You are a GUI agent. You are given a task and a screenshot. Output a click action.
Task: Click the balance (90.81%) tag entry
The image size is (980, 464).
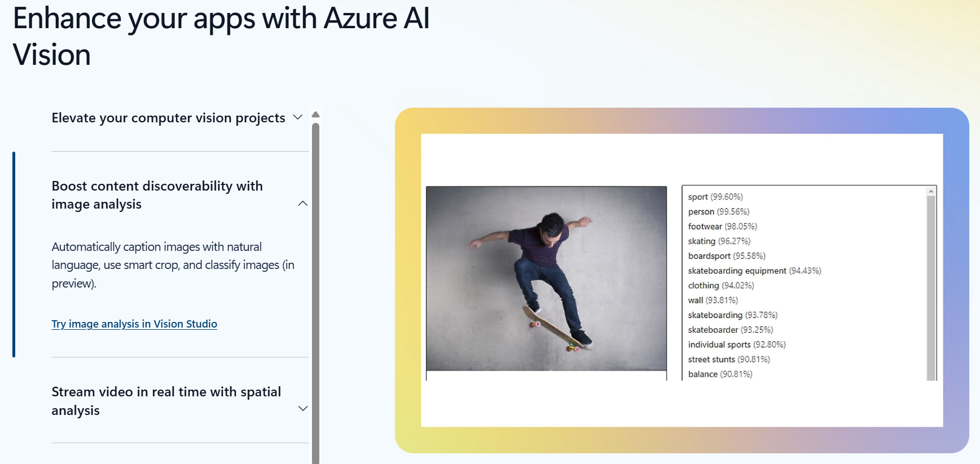pyautogui.click(x=720, y=374)
